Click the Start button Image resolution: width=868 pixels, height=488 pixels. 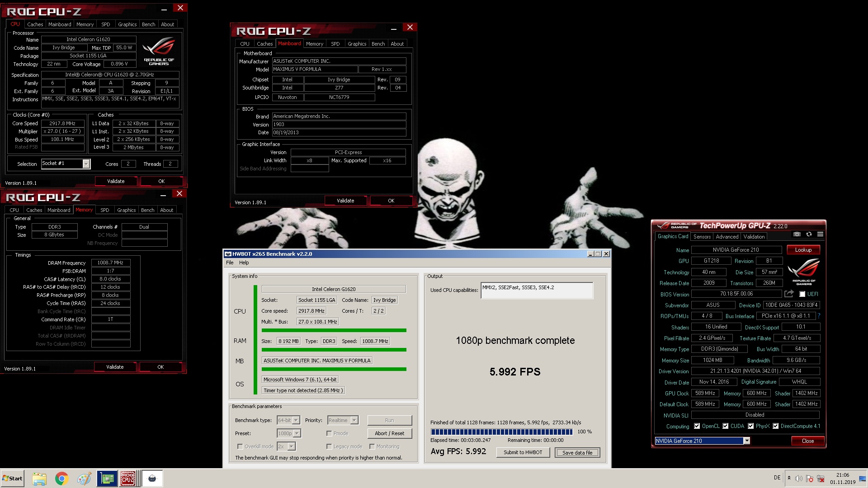click(12, 479)
